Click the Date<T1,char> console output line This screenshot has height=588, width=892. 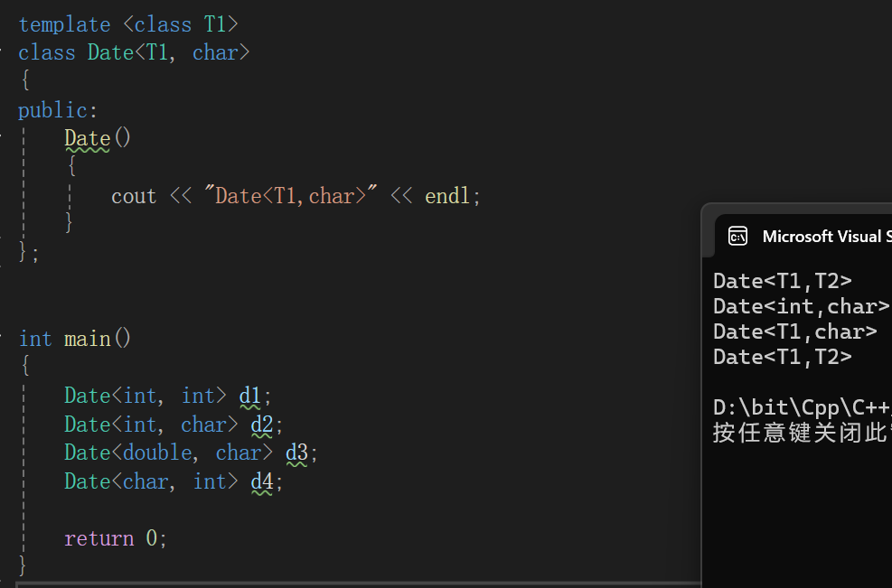coord(794,331)
